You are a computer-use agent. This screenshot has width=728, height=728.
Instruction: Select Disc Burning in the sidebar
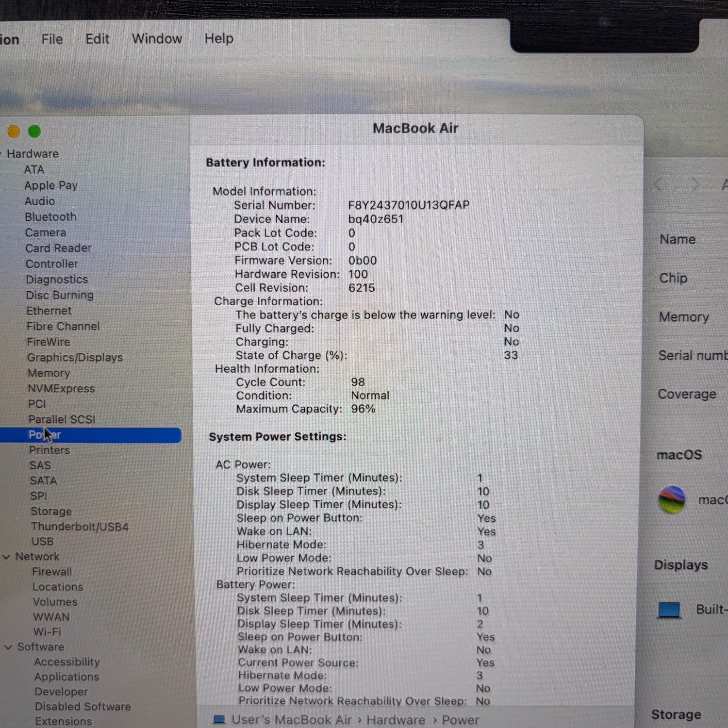click(x=60, y=295)
